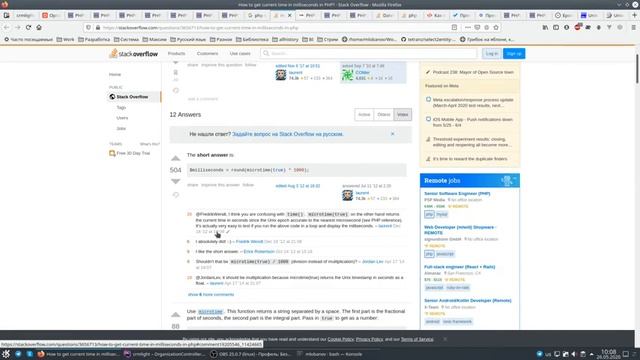Sort answers by Active

click(364, 115)
